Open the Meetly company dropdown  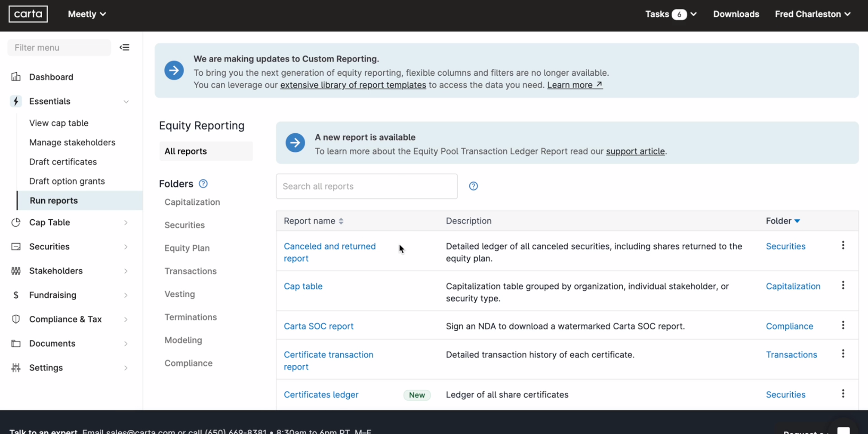coord(87,14)
